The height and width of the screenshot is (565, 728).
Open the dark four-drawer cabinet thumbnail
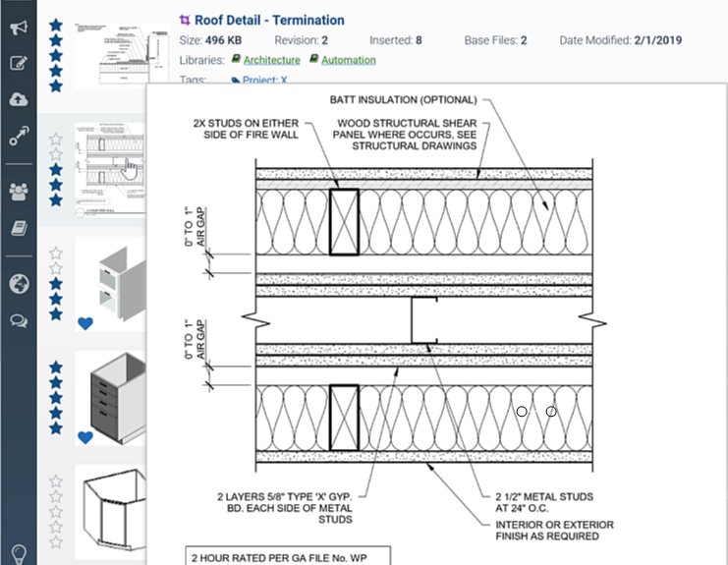pos(110,398)
